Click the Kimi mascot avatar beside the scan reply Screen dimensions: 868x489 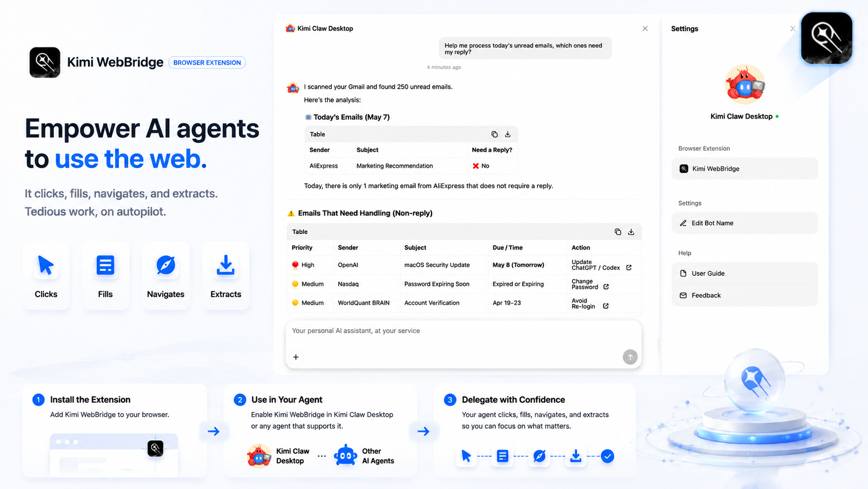point(293,87)
